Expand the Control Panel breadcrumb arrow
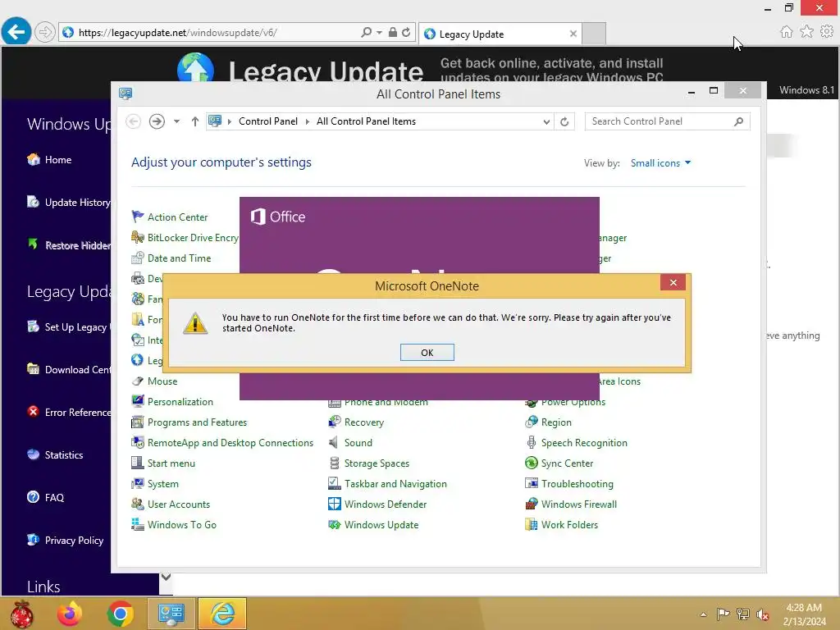 [x=230, y=121]
